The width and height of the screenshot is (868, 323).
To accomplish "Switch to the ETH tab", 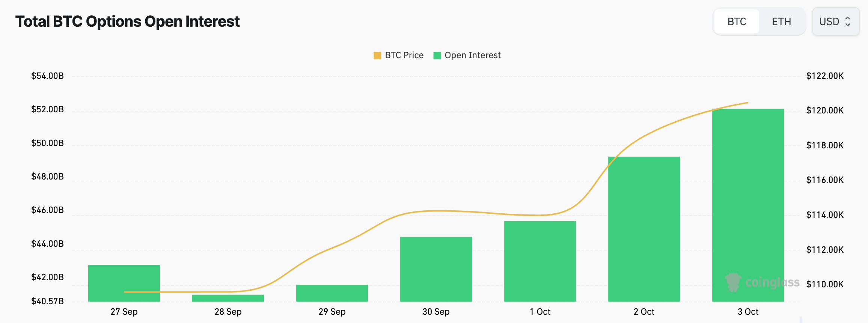I will point(781,21).
